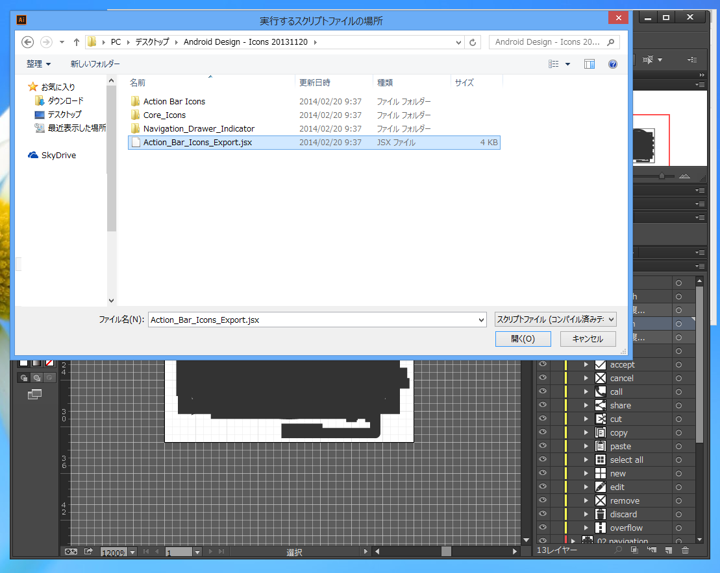Refresh the folder listing
Image resolution: width=720 pixels, height=573 pixels.
[472, 42]
